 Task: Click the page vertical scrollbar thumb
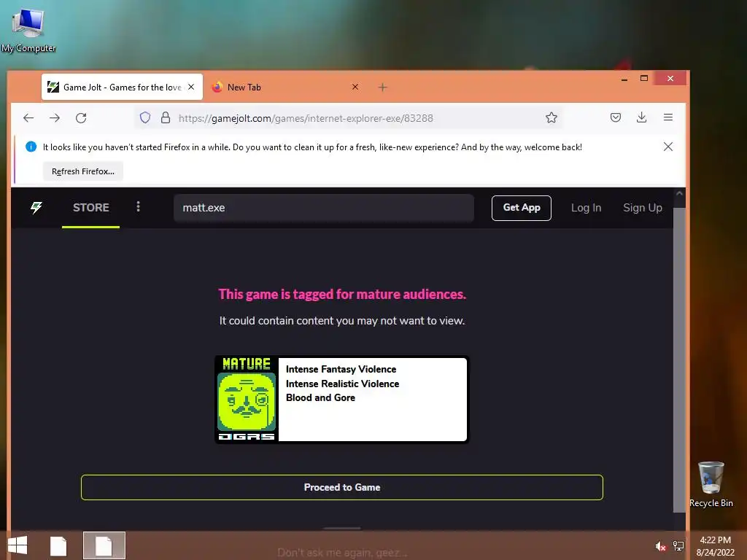[679, 359]
